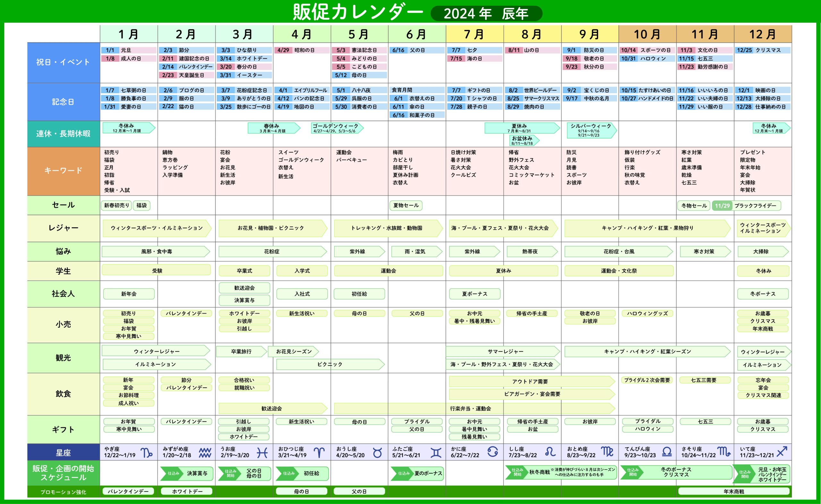821x504 pixels.
Task: Click the 卒業旅行 tourism arrow
Action: [242, 351]
